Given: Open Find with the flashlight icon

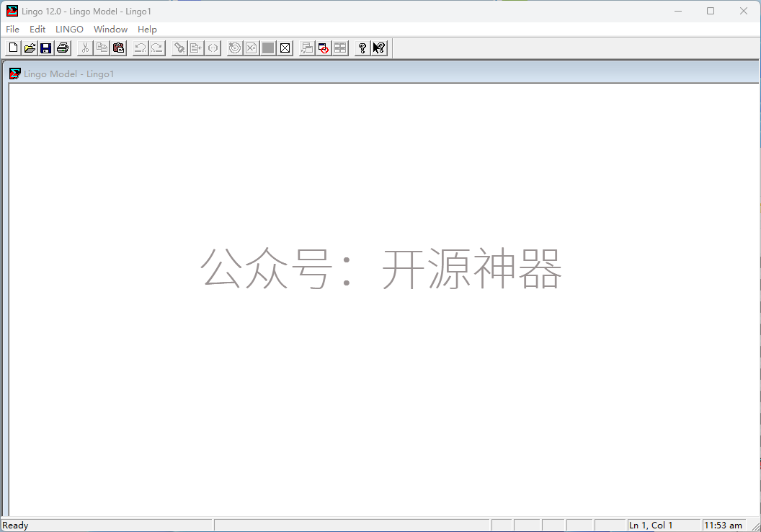Looking at the screenshot, I should 179,48.
